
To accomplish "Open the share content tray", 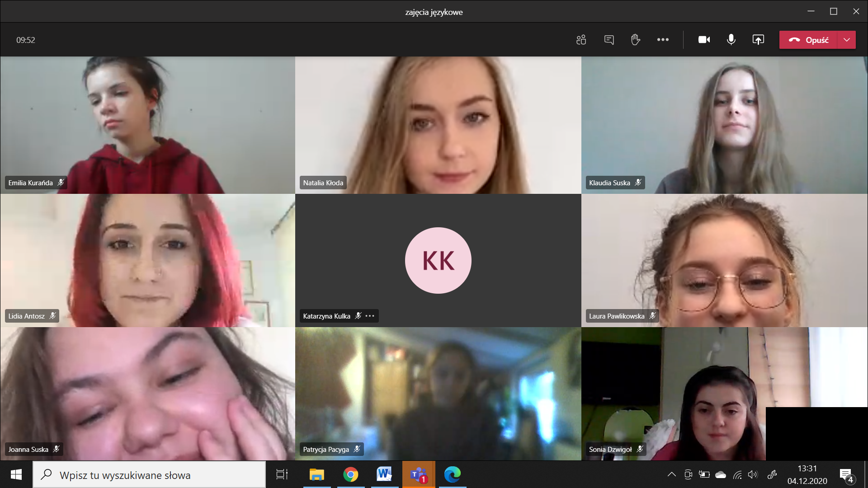I will pos(758,40).
